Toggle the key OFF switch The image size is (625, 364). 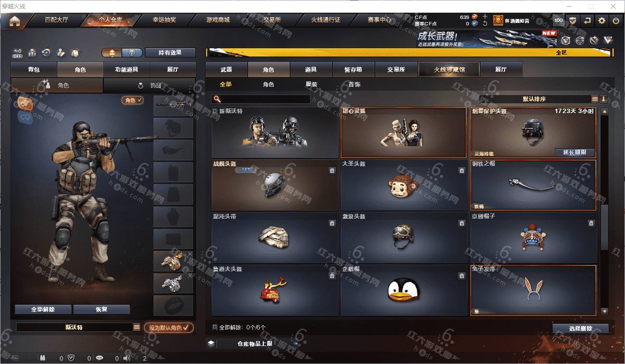(18, 53)
